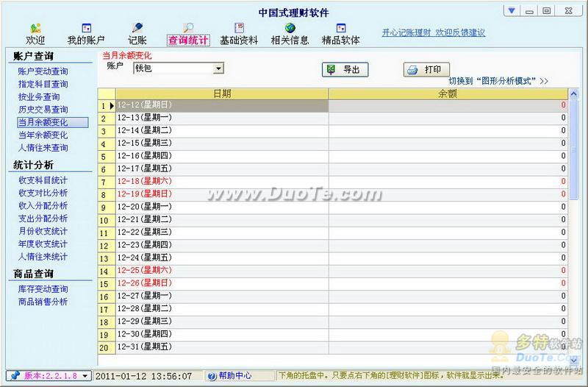Open the 开心记账理财 欢迎反馈建议 link
Viewport: 588px width, 387px height.
(x=433, y=33)
